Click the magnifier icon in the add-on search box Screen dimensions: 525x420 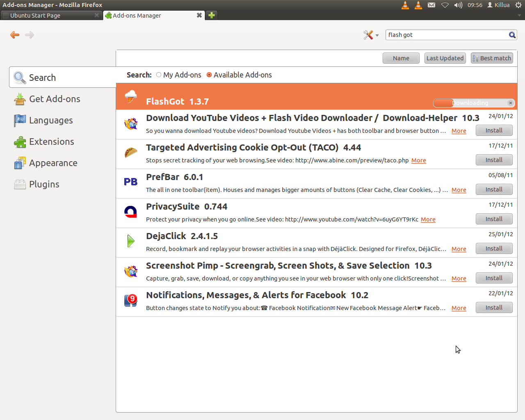pyautogui.click(x=512, y=35)
